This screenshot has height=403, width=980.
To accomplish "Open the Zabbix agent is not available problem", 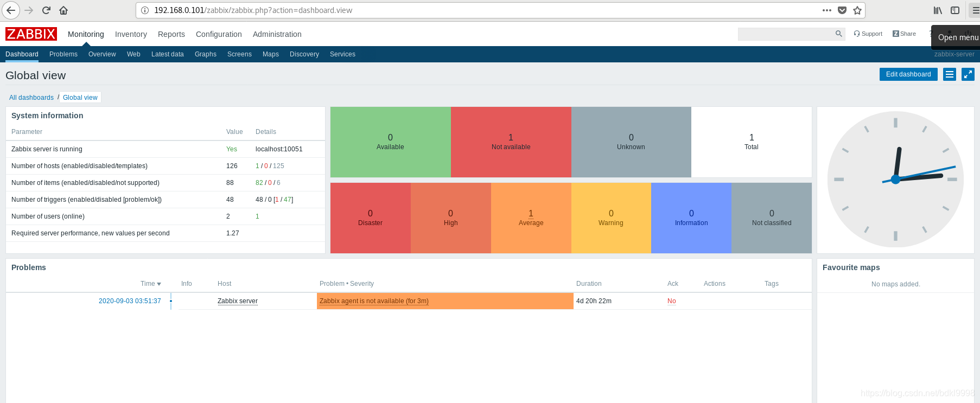I will (374, 301).
